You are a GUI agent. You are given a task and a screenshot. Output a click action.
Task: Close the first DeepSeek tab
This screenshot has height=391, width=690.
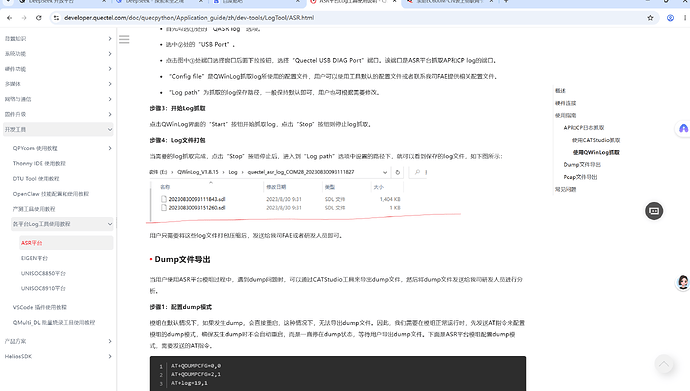coord(104,1)
